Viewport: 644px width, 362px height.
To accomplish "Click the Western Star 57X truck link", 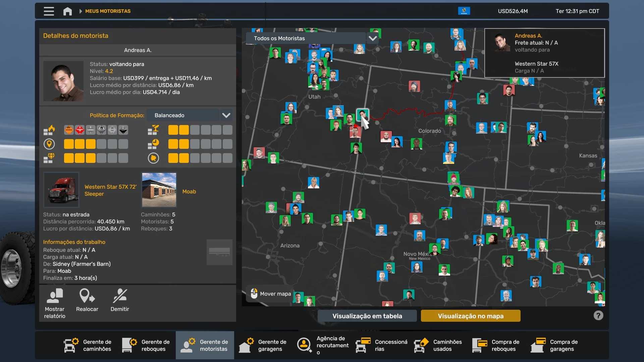I will point(110,190).
